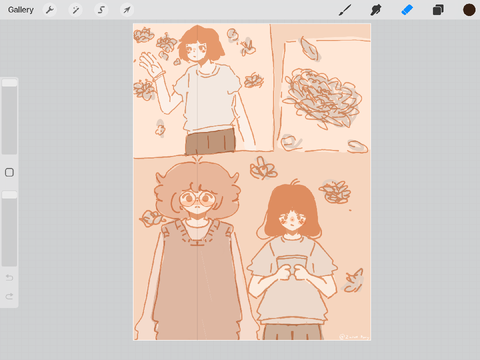Viewport: 480px width, 360px height.
Task: Open the Adjustments magic wand menu
Action: pyautogui.click(x=76, y=10)
